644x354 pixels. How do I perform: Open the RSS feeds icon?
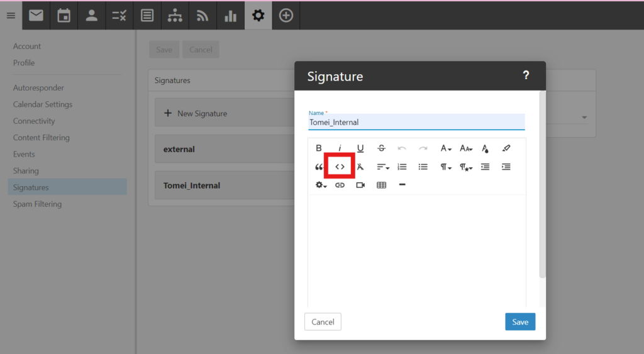point(203,16)
